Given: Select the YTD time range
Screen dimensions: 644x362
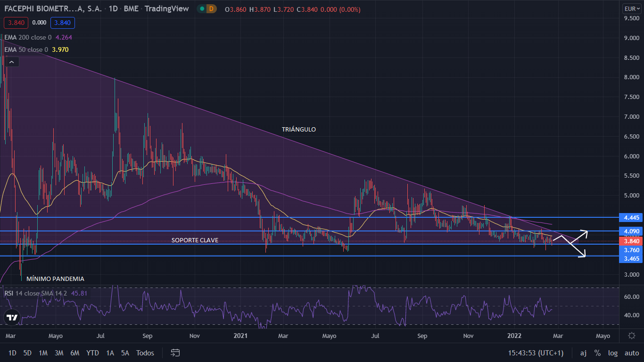Looking at the screenshot, I should 93,353.
